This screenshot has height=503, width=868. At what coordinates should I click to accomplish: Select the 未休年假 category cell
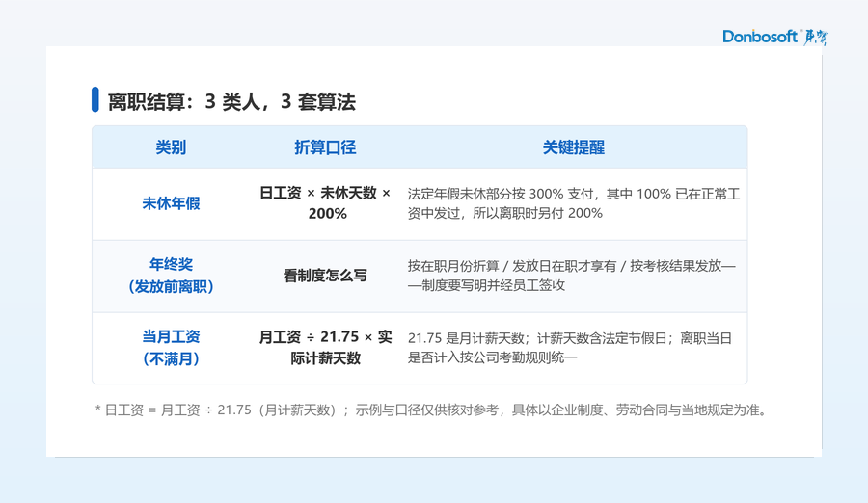point(171,203)
